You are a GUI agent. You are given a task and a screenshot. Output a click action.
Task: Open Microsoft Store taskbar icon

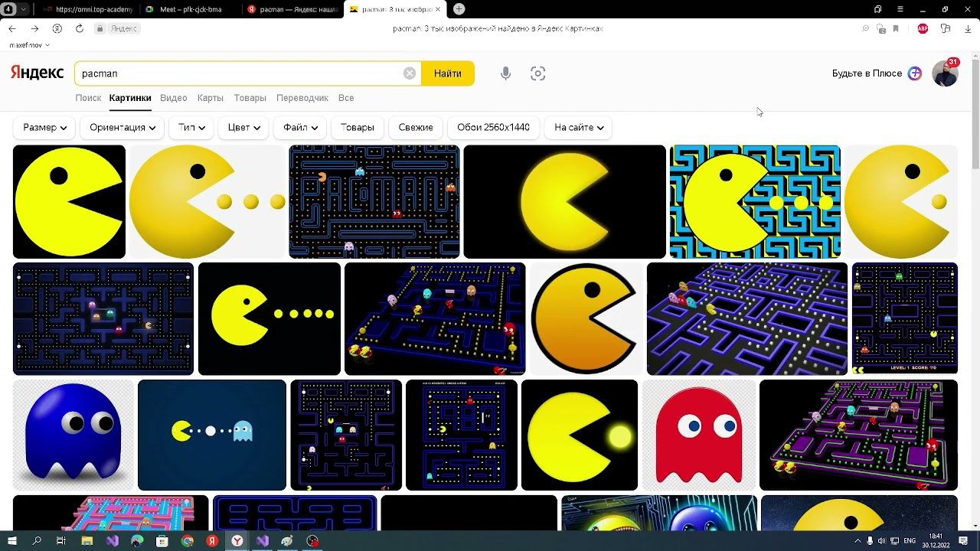click(162, 541)
